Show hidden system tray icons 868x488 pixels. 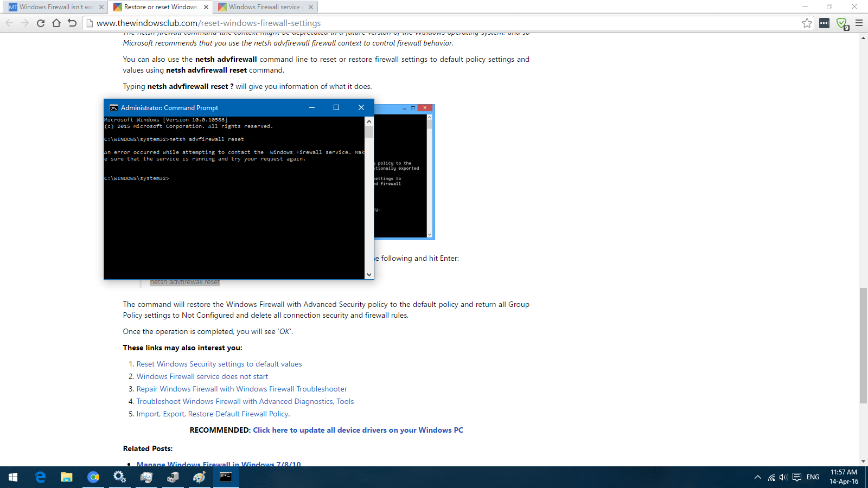tap(758, 477)
